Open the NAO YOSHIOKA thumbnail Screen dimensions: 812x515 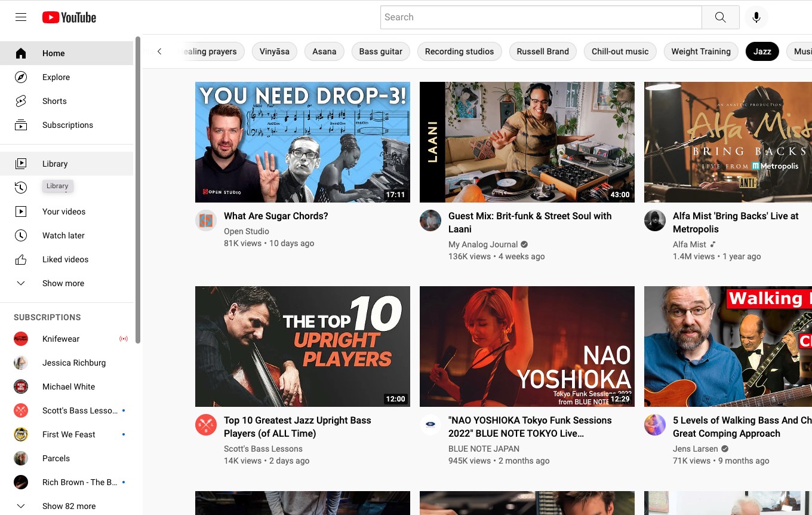(x=527, y=347)
